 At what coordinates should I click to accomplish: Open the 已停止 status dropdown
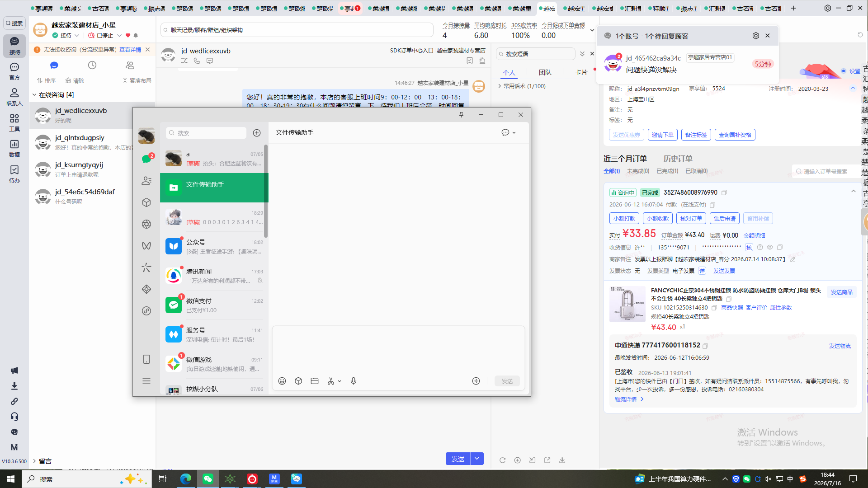tap(119, 35)
